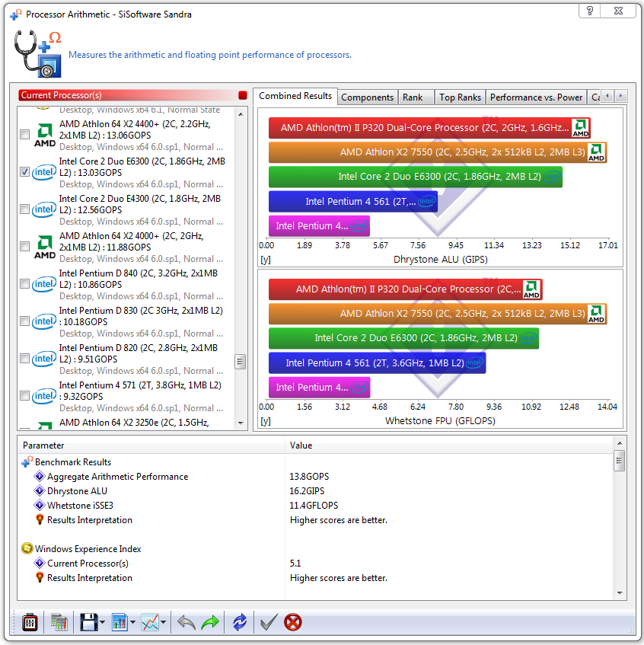Open the benchmark options engine icon

tap(30, 622)
